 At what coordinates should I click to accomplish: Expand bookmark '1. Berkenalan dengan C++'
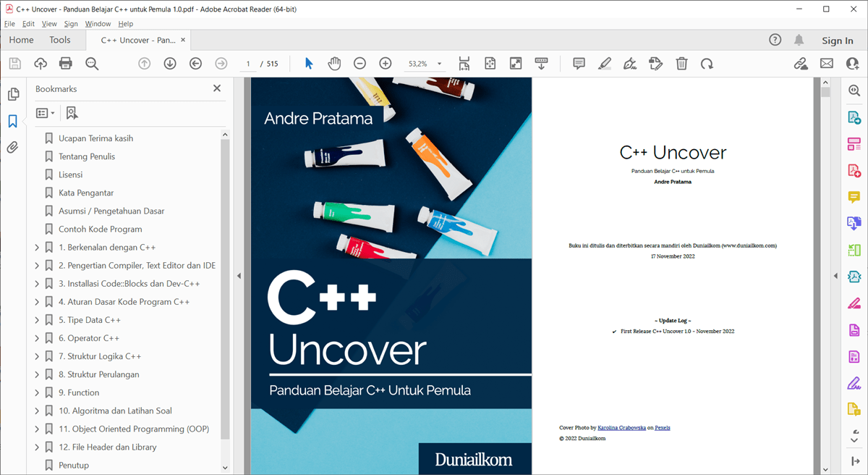point(37,248)
